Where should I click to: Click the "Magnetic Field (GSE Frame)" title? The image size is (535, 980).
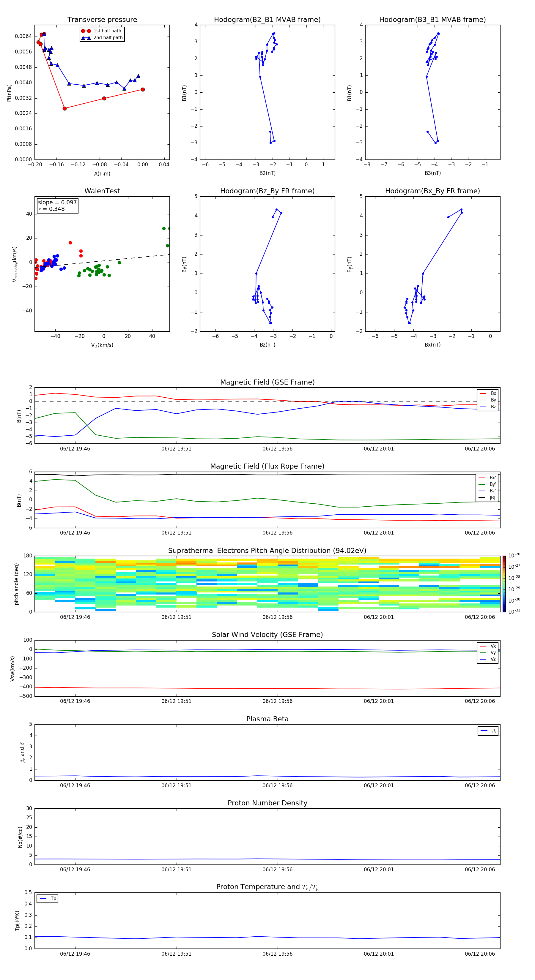pyautogui.click(x=267, y=382)
